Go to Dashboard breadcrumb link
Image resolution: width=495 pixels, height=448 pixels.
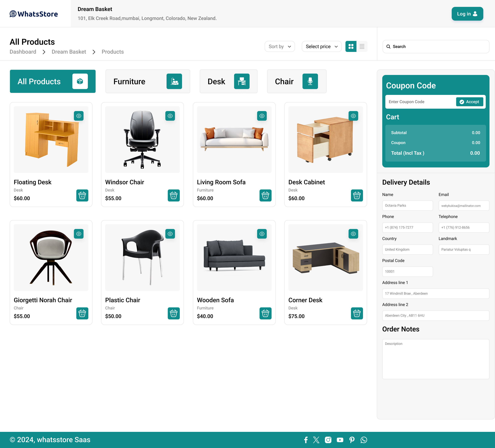coord(23,52)
